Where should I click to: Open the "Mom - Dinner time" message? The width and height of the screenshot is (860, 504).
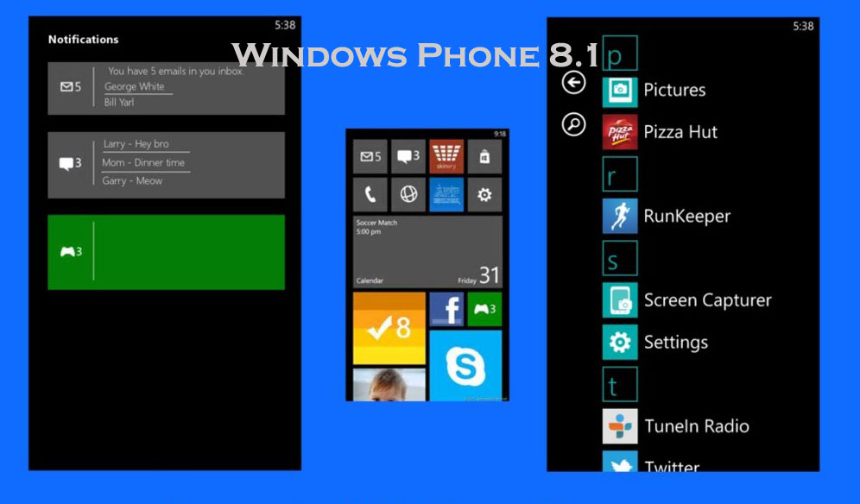pyautogui.click(x=143, y=163)
